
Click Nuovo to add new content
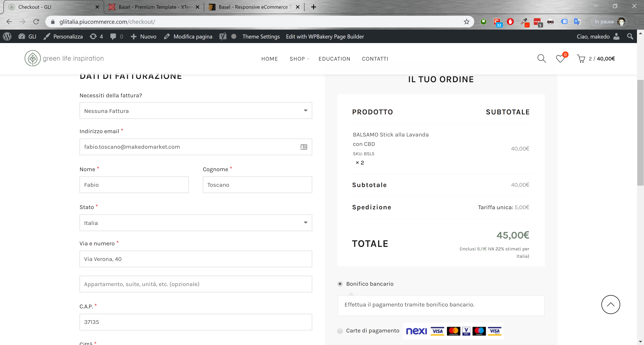[144, 37]
